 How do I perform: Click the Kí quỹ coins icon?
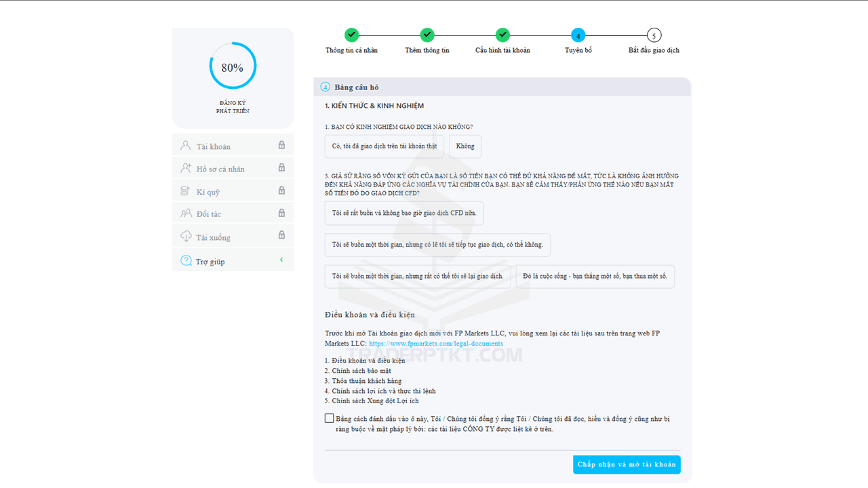coord(186,191)
